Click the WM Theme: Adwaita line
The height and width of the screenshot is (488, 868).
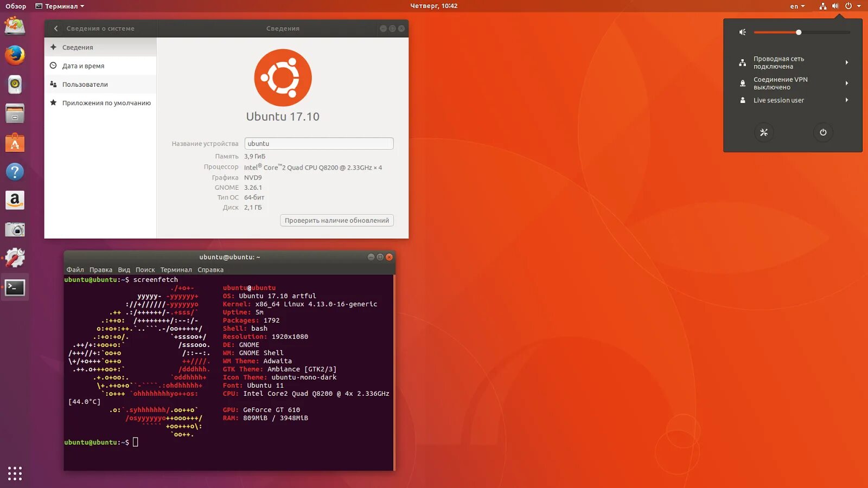257,361
